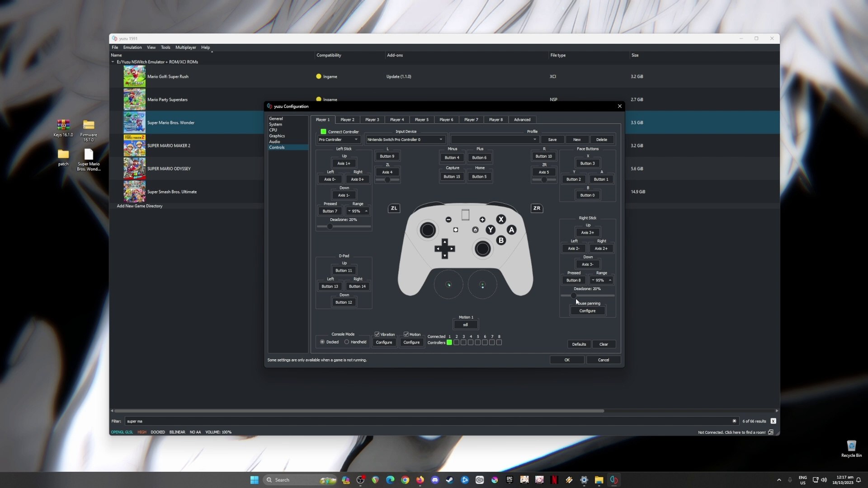Viewport: 868px width, 488px height.
Task: Click the Vibration Configure button icon
Action: [384, 342]
